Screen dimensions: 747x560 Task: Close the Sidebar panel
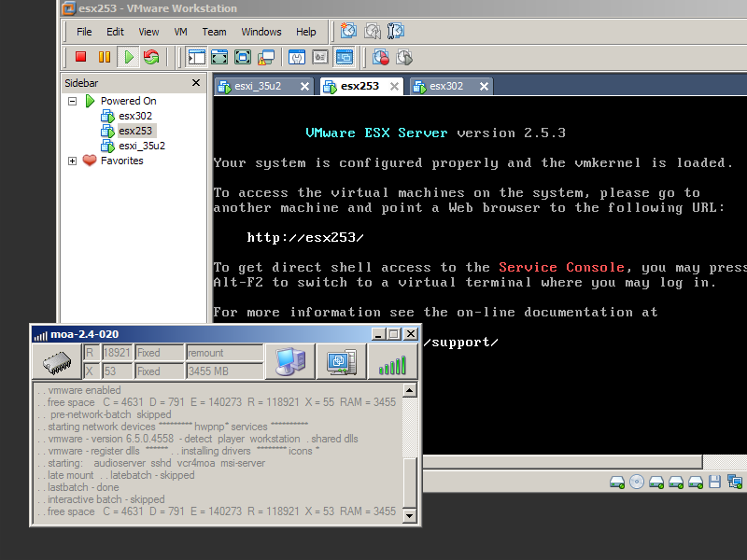[x=196, y=82]
